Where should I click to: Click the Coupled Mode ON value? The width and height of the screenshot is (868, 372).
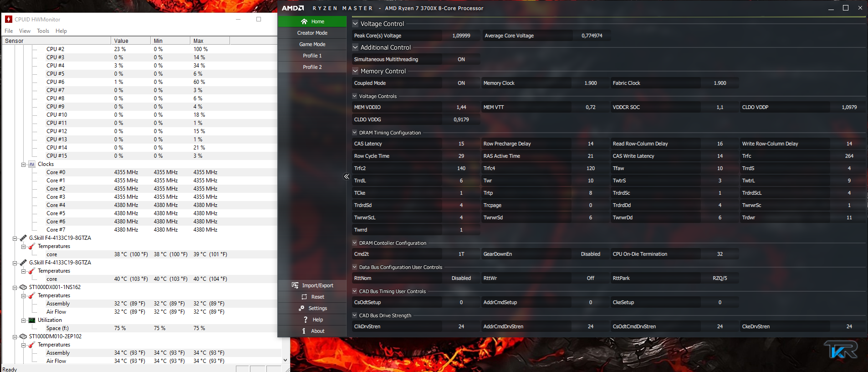[461, 83]
